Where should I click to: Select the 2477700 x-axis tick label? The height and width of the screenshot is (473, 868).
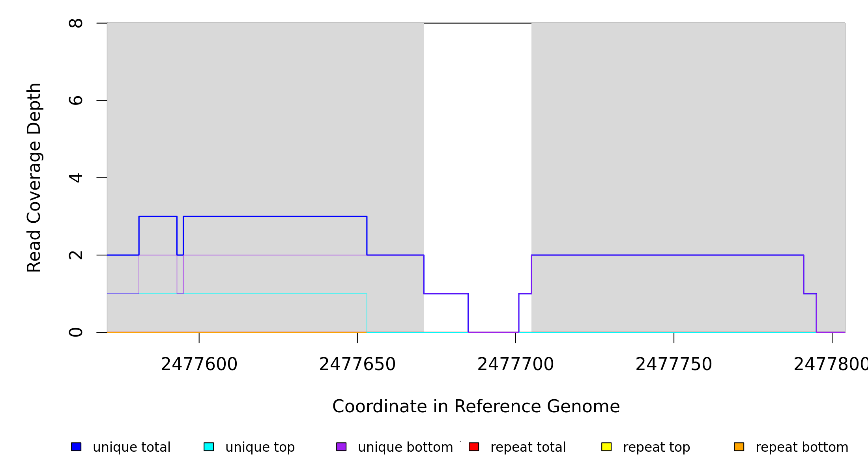(x=516, y=365)
